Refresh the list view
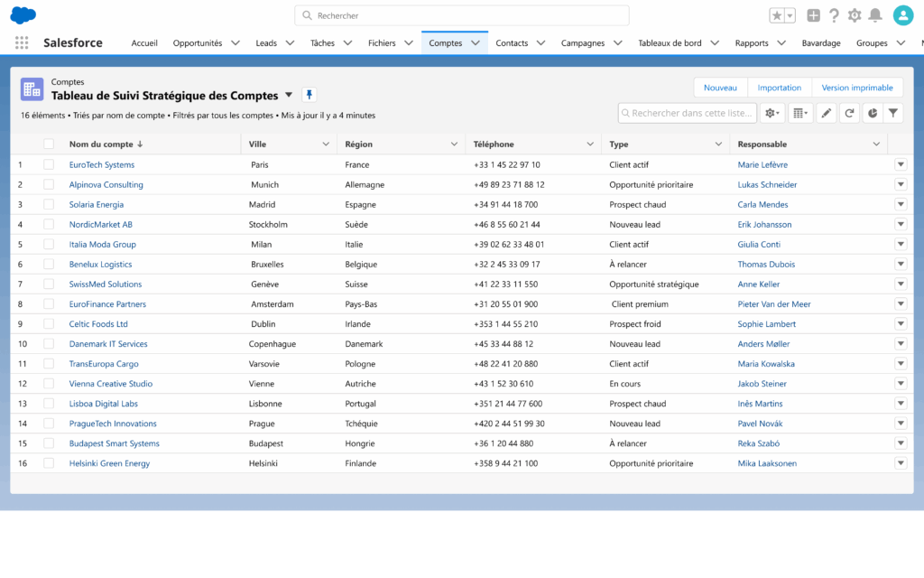The width and height of the screenshot is (924, 578). (849, 113)
